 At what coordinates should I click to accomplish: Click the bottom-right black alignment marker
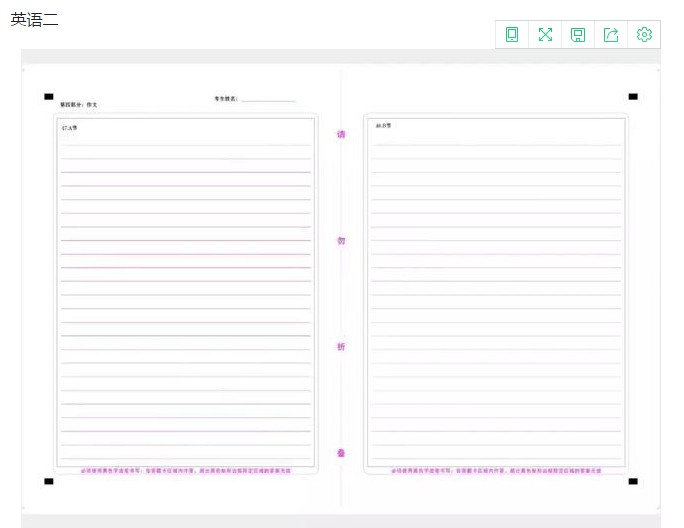633,481
